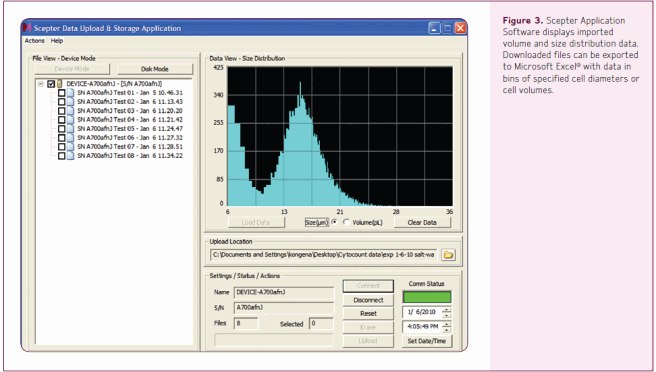Select row 'SN A700afnJ Test 08 - Jan 6 11.34.22'
The height and width of the screenshot is (372, 656).
point(130,156)
